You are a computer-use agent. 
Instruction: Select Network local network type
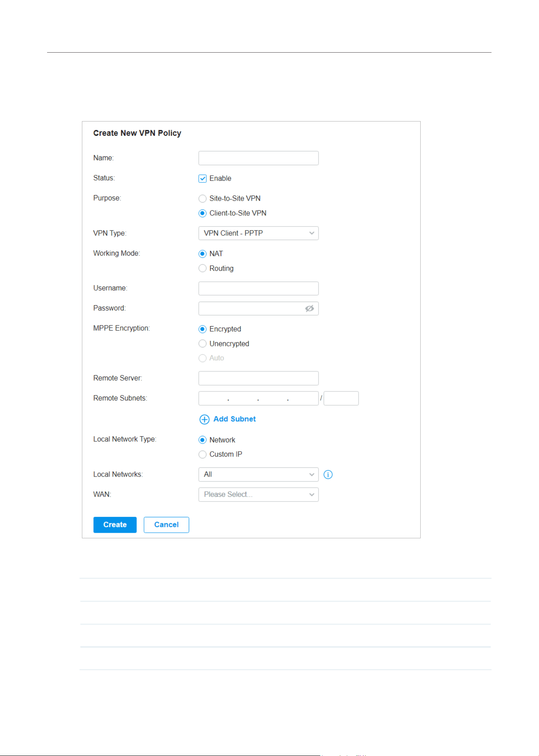pos(203,440)
